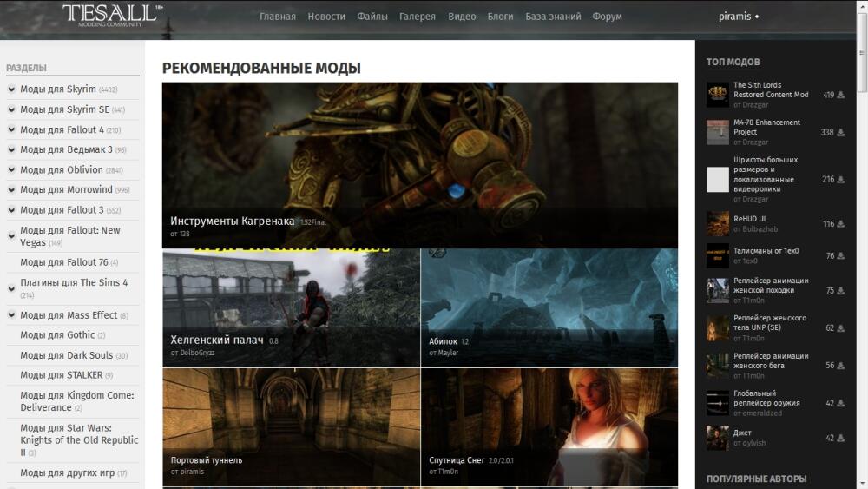Open Глобальный реплейсер оружия title
868x489 pixels.
pos(766,398)
